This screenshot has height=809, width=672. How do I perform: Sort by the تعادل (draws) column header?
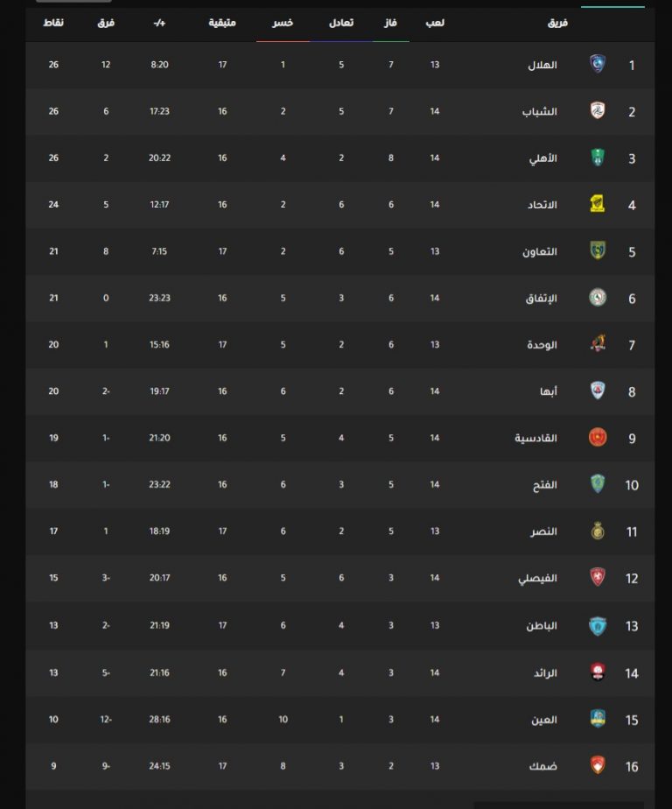[341, 23]
